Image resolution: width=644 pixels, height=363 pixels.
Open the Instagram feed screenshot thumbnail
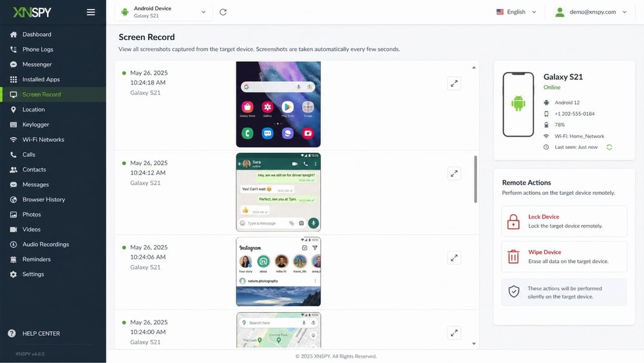pyautogui.click(x=278, y=271)
